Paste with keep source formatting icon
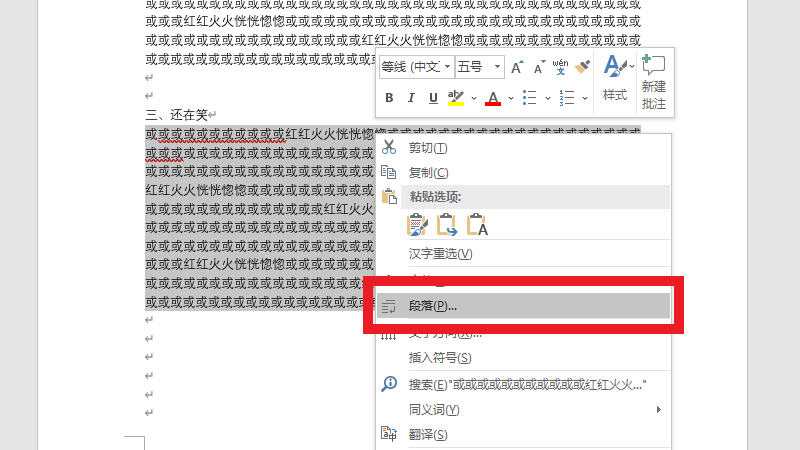The image size is (800, 450). (x=417, y=225)
